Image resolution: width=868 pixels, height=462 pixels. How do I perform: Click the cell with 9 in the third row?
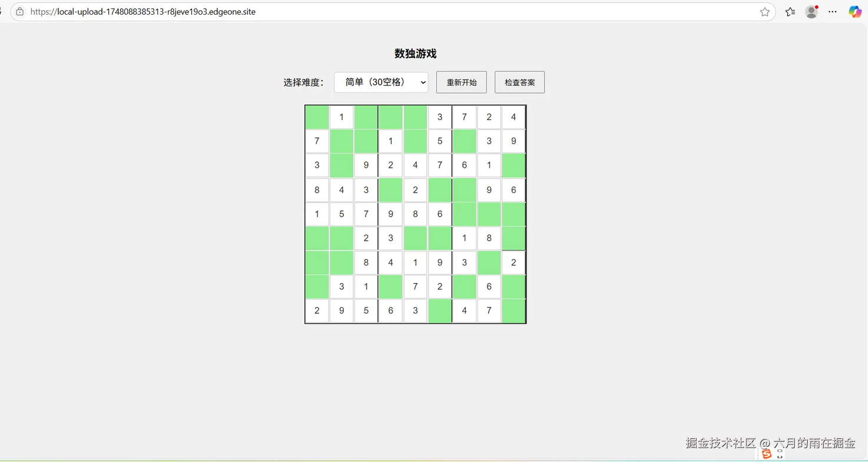click(x=366, y=165)
